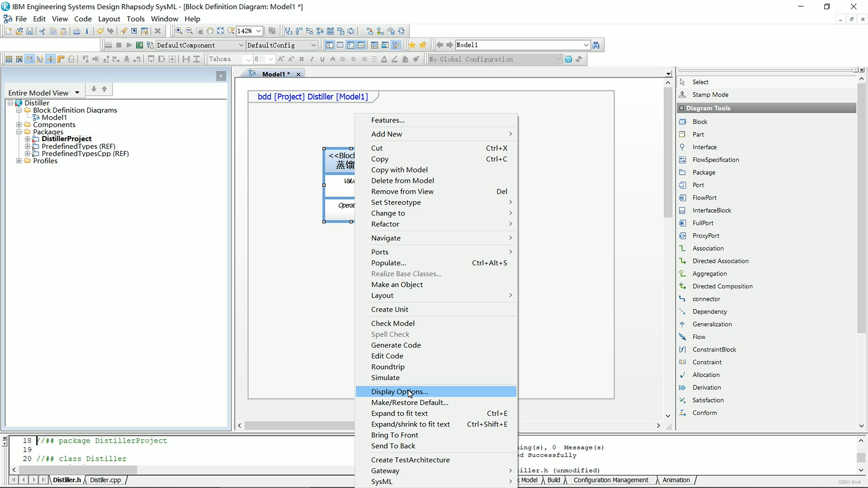Open the Entire Model View dropdown
Viewport: 868px width, 488px height.
77,93
